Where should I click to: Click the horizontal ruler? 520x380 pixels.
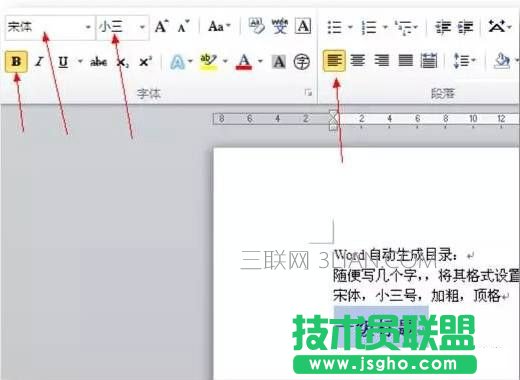[x=366, y=119]
